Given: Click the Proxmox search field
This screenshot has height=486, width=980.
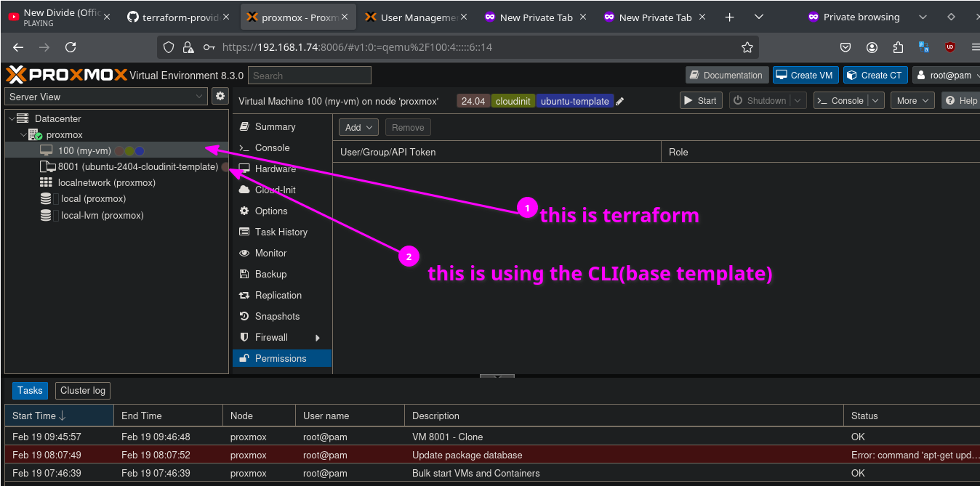Looking at the screenshot, I should point(309,76).
